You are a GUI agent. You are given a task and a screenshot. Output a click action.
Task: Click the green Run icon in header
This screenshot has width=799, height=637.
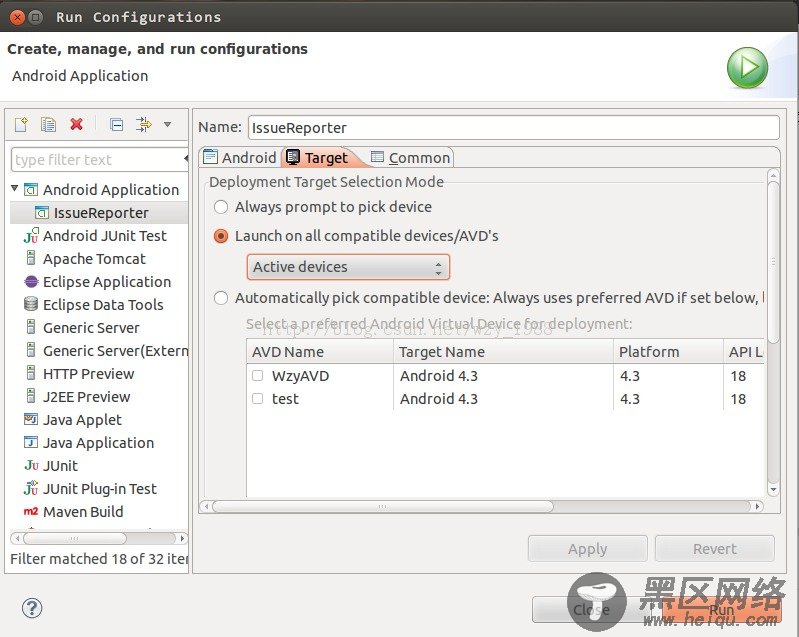point(747,68)
